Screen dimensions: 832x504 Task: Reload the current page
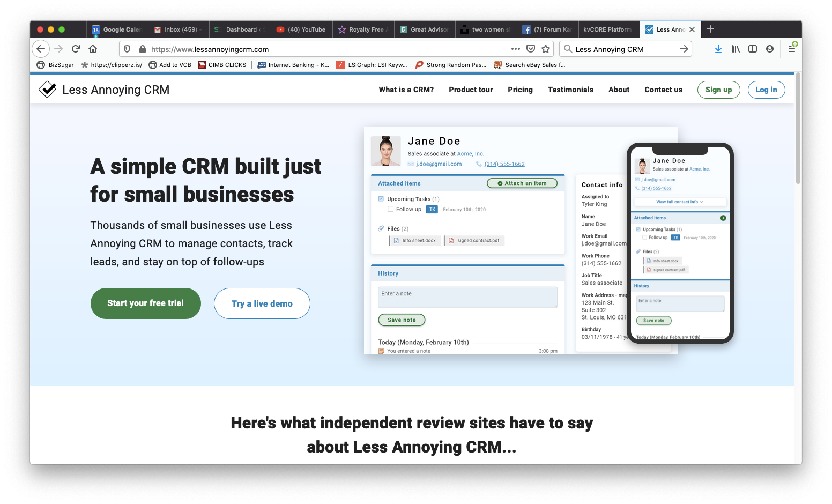[76, 49]
